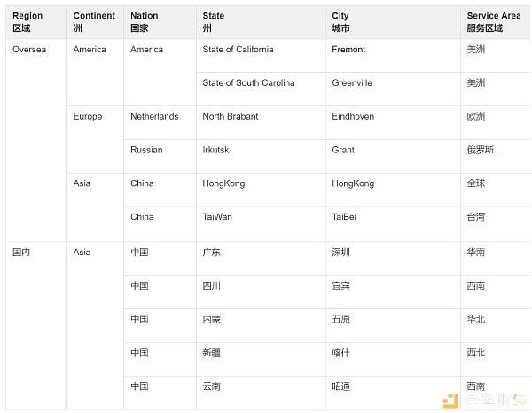Click the 深圳 city cell
532x413 pixels.
pos(393,259)
